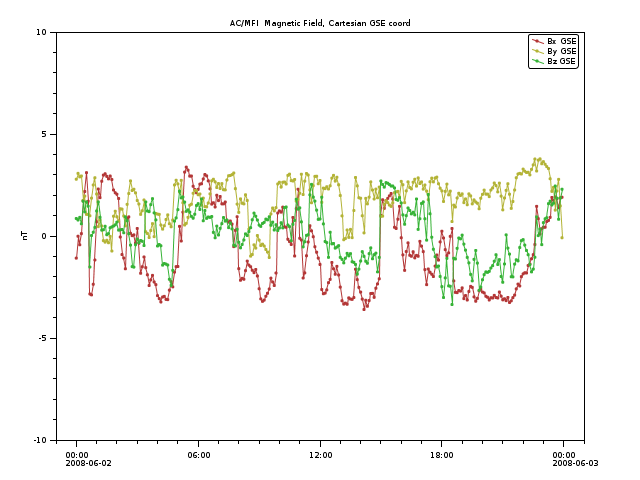Click the AC/MFI Magnetic Field plot title
This screenshot has height=480, width=640.
pyautogui.click(x=320, y=23)
